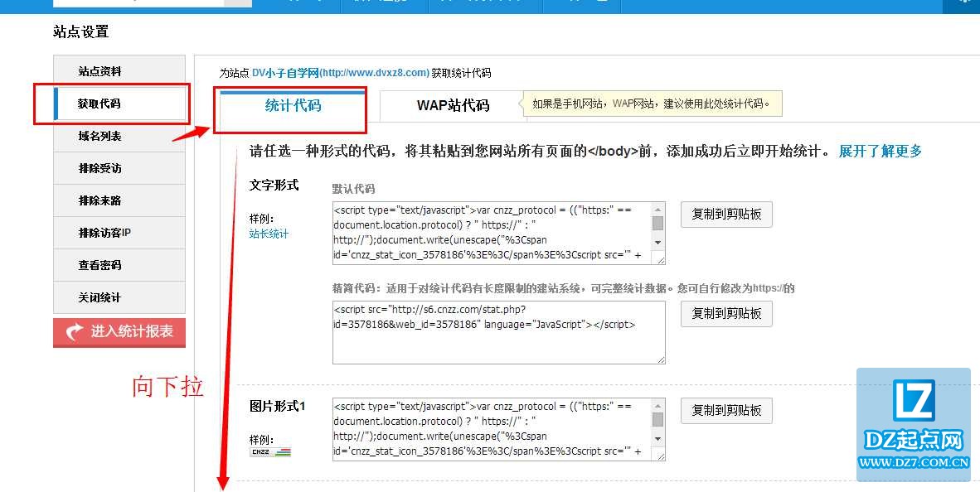
Task: Copy 图片形式1 code to clipboard
Action: click(x=726, y=411)
